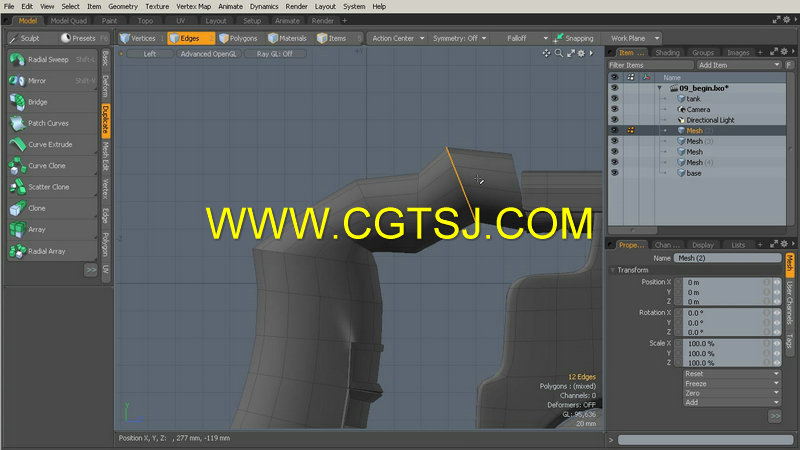Image resolution: width=800 pixels, height=450 pixels.
Task: Toggle visibility of Directional Light
Action: [x=614, y=120]
